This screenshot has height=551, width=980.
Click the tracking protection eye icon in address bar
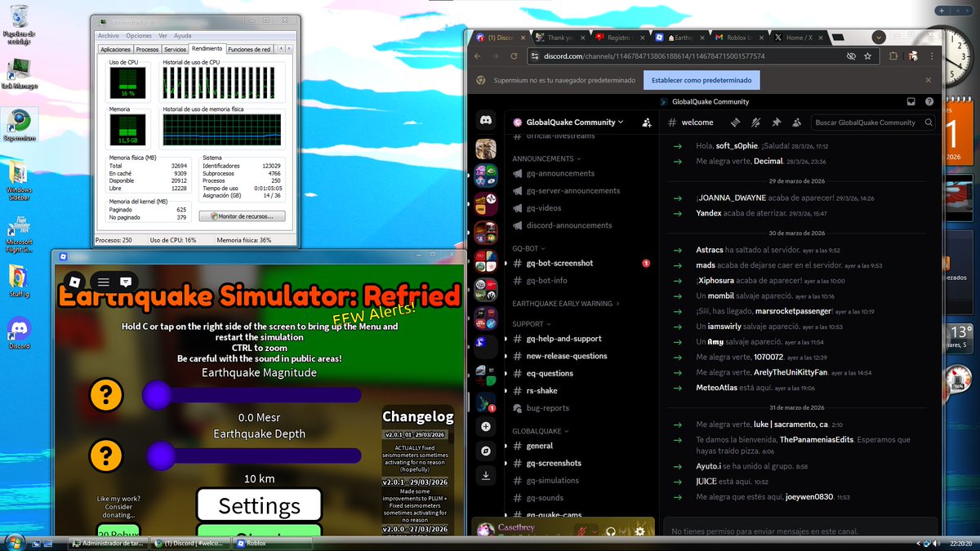[850, 56]
